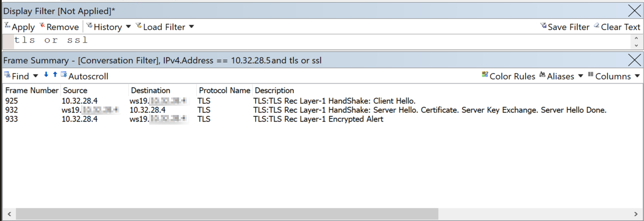Click filter box scroll up arrow

pyautogui.click(x=636, y=38)
